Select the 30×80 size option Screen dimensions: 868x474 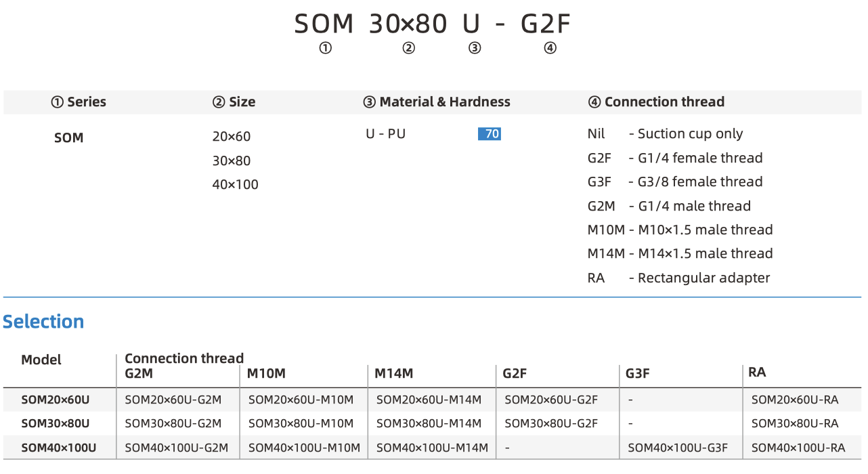pos(232,161)
